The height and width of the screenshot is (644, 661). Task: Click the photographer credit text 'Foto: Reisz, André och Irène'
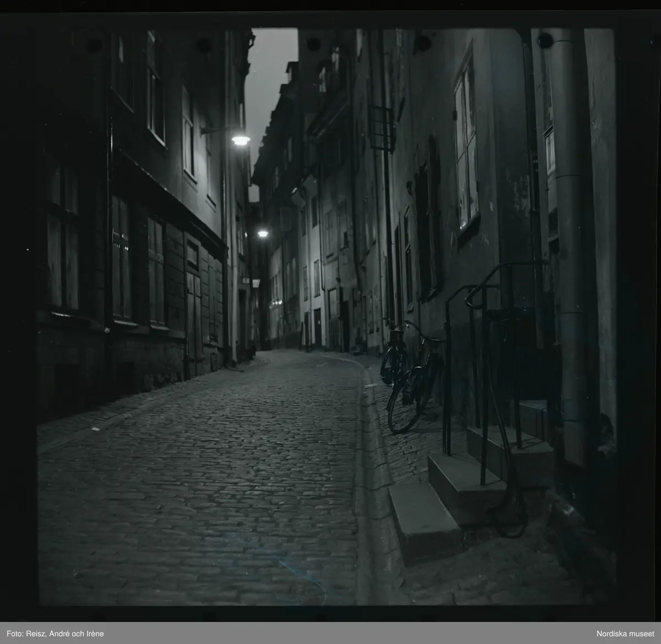55,634
